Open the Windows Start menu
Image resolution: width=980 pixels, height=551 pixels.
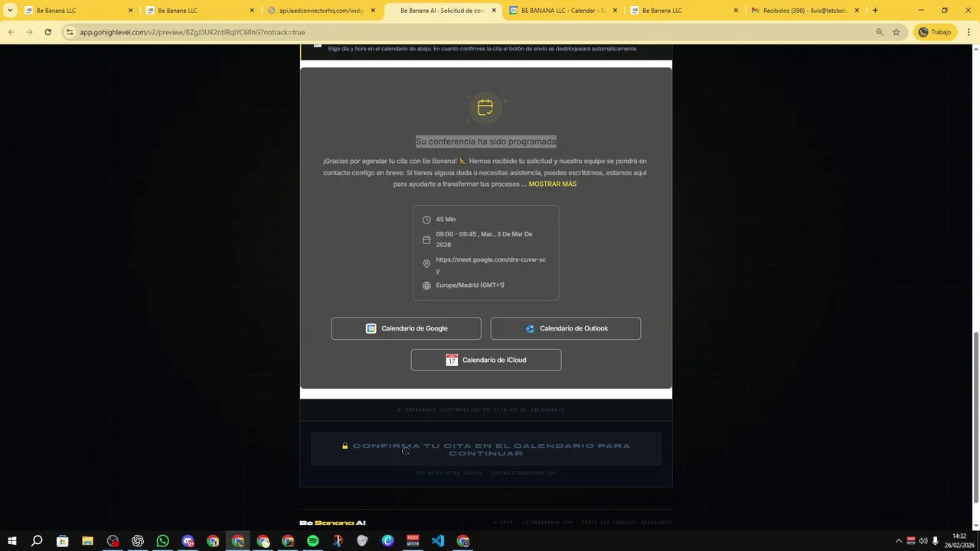tap(11, 541)
